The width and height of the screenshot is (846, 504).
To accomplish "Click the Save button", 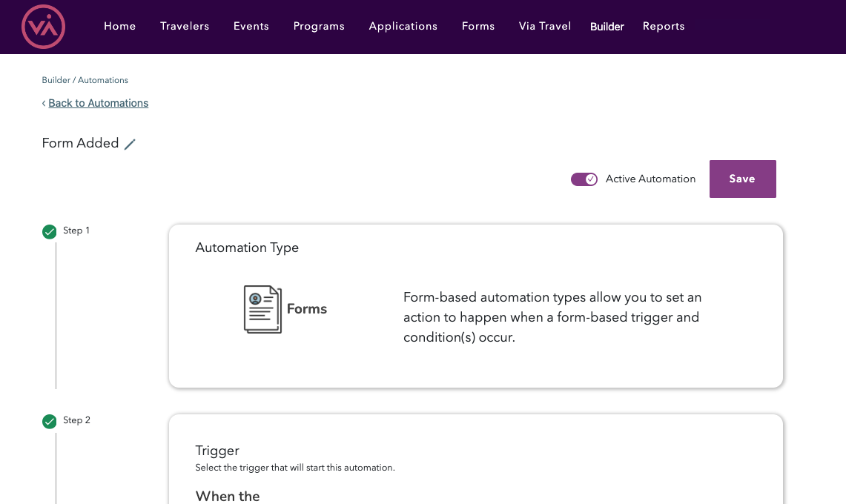I will 742,179.
